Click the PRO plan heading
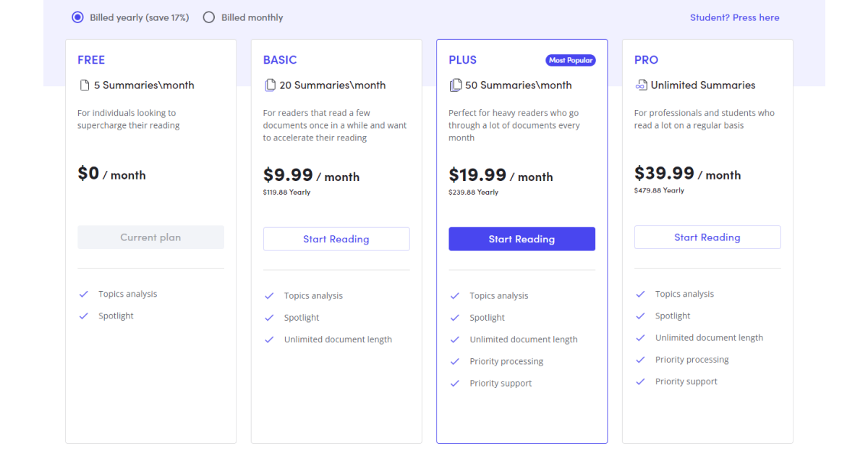 646,60
